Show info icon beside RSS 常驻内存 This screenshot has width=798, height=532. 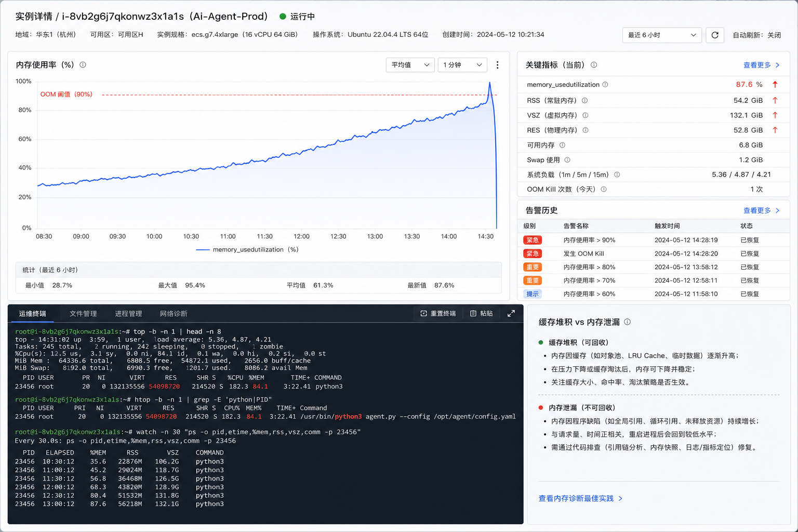point(584,100)
